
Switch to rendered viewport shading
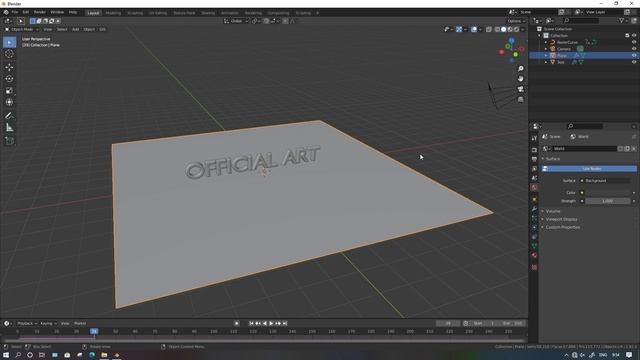point(516,29)
